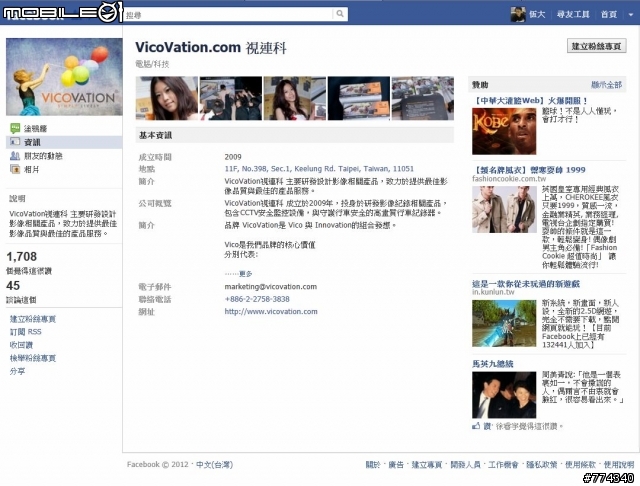640x486 pixels.
Task: Open the 相片 photos icon
Action: point(15,169)
